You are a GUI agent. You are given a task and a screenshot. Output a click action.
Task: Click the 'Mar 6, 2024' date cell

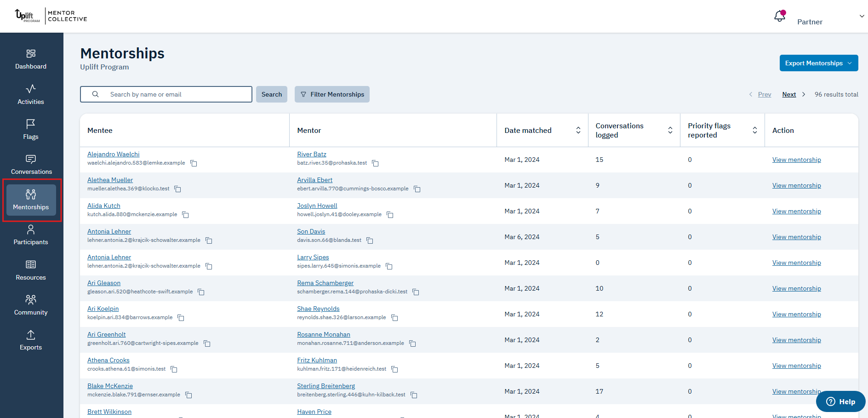pyautogui.click(x=522, y=237)
